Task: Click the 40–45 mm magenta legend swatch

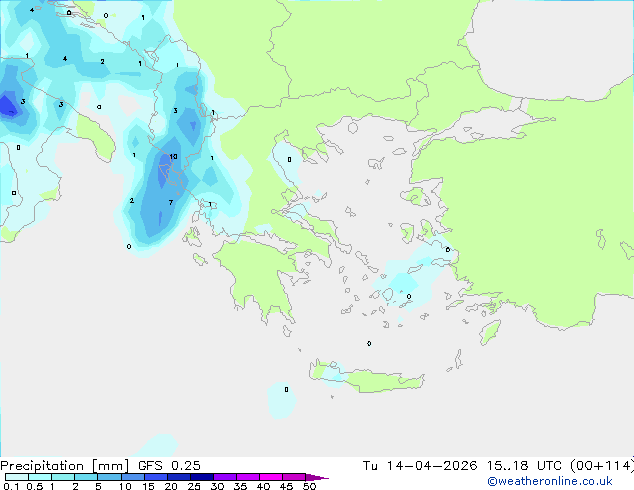Action: point(271,477)
